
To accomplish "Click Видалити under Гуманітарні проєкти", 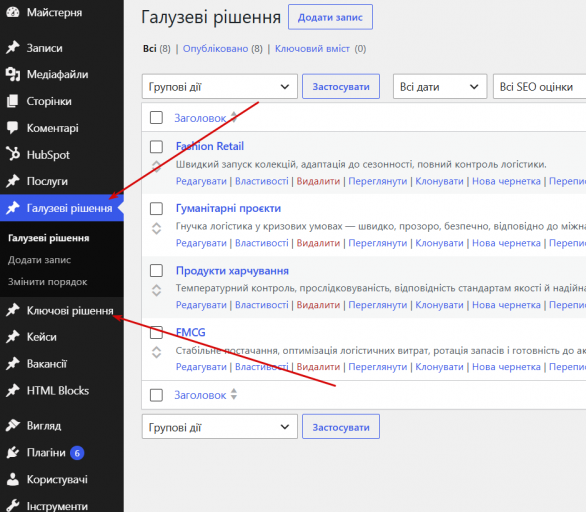I will [318, 243].
